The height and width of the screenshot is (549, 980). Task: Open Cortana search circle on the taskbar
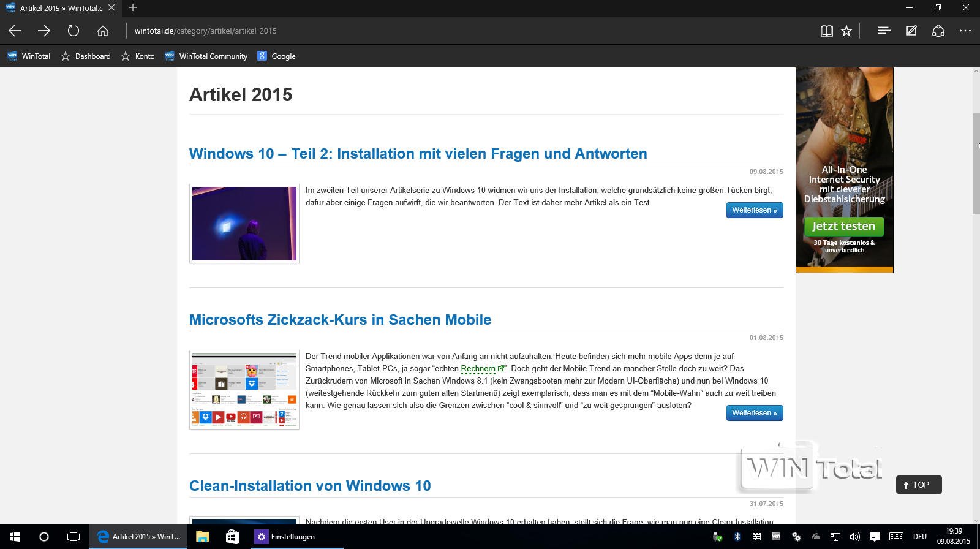[44, 537]
